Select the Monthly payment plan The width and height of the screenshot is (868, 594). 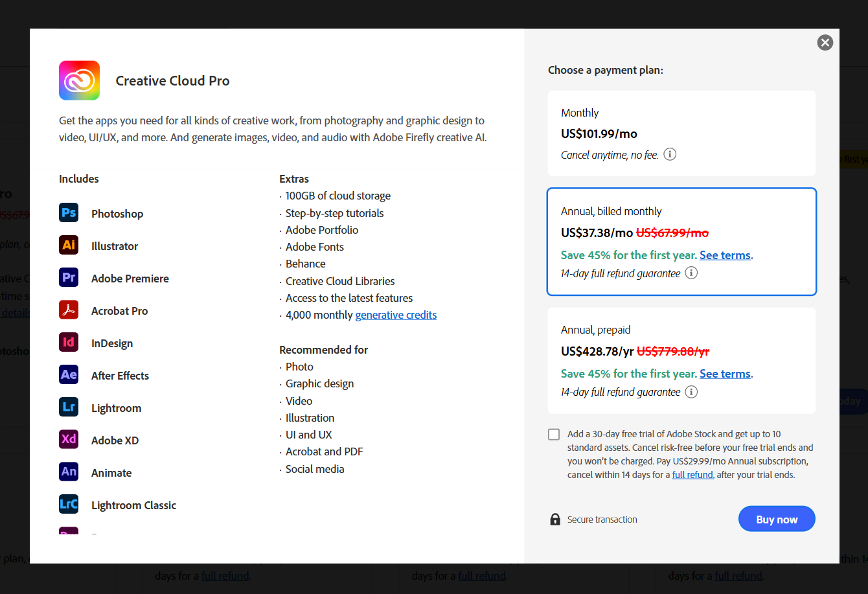681,133
